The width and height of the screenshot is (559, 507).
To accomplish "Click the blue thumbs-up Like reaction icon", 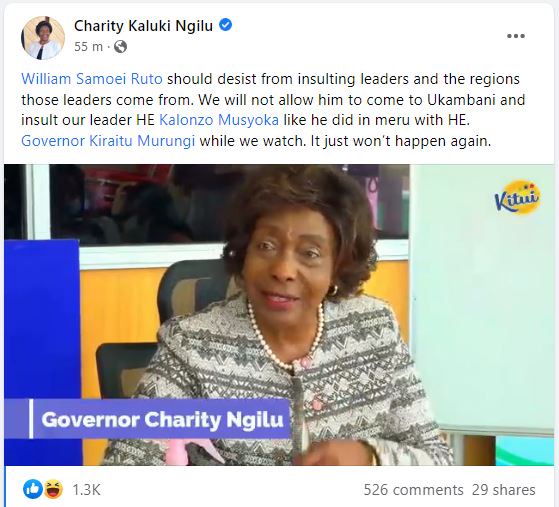I will pos(33,489).
